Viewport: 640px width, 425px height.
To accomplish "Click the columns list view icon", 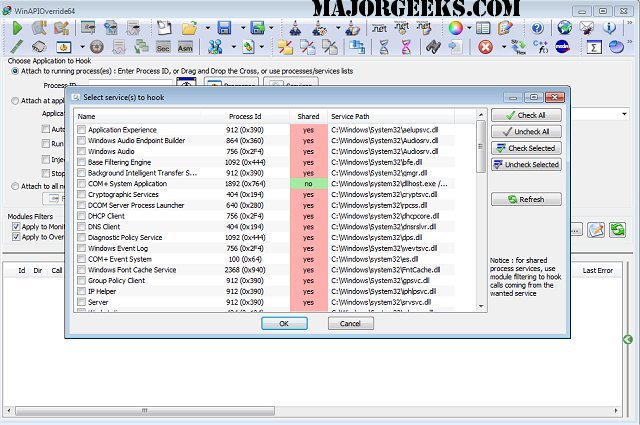I will [x=483, y=28].
